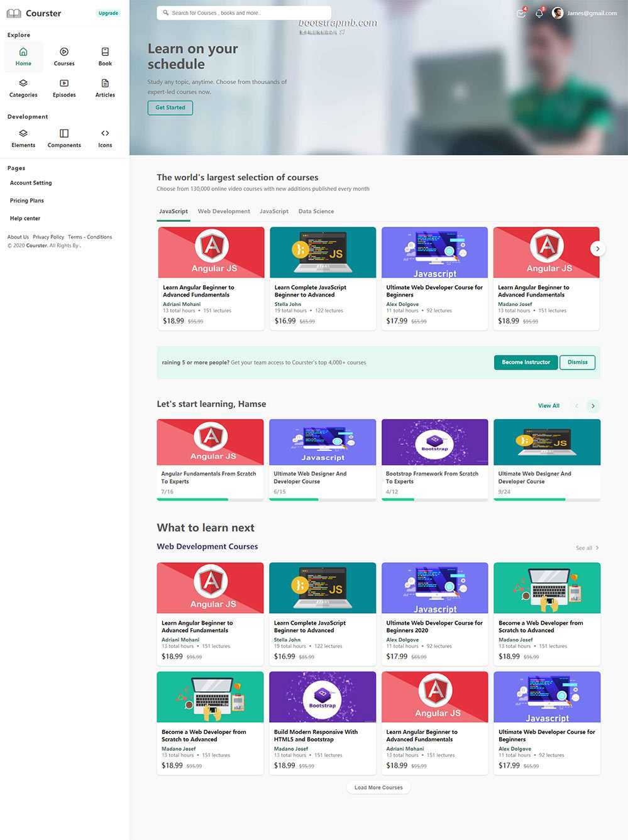Expand Web Development Courses via See all
This screenshot has height=840, width=628.
click(x=587, y=548)
